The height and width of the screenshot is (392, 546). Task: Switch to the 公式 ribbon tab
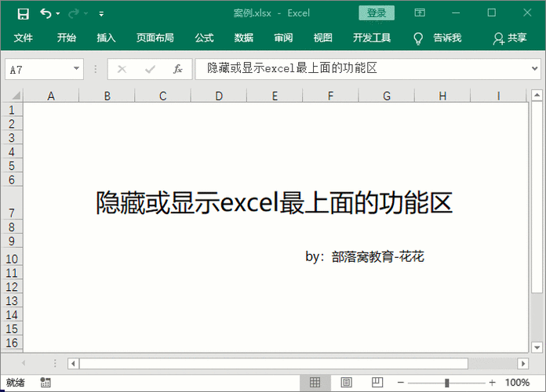coord(204,38)
